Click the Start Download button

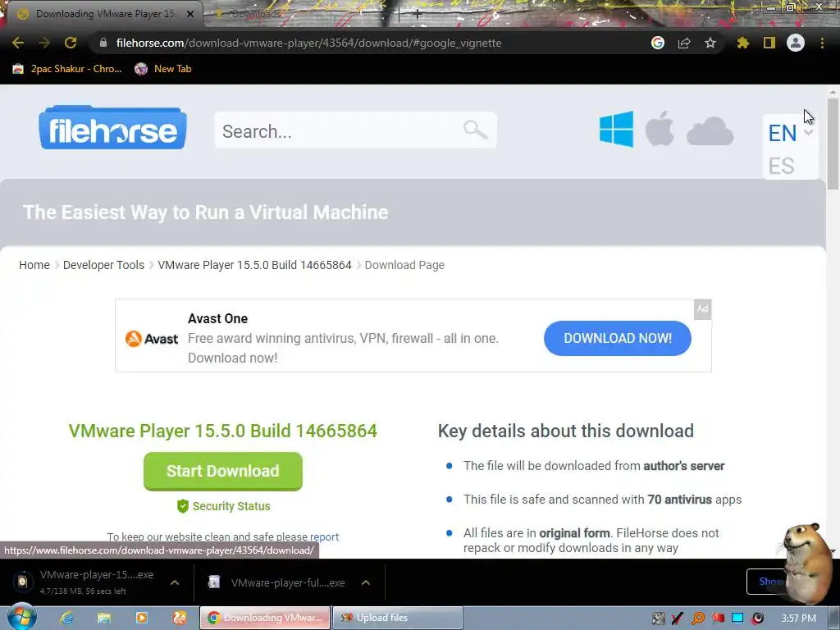point(223,471)
